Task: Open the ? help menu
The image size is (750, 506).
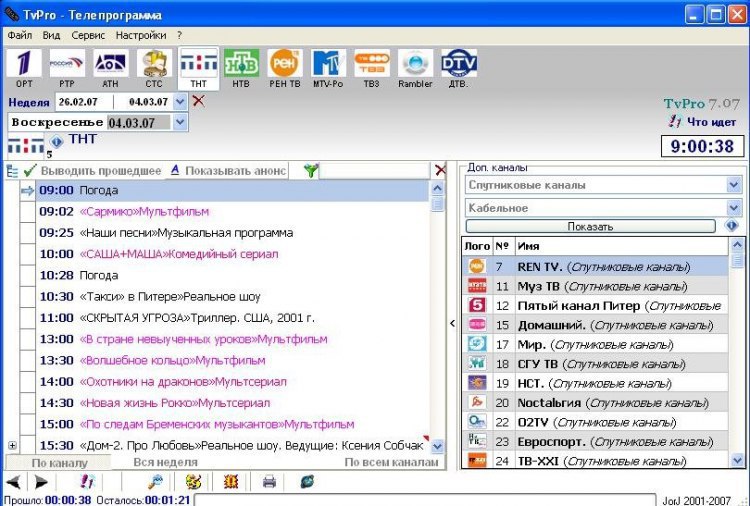Action: (x=179, y=35)
